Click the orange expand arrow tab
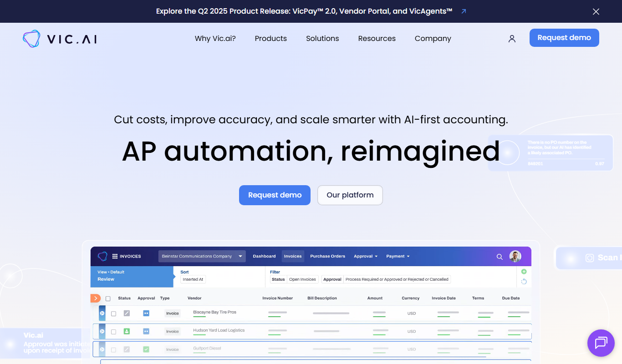This screenshot has width=622, height=364. 96,298
